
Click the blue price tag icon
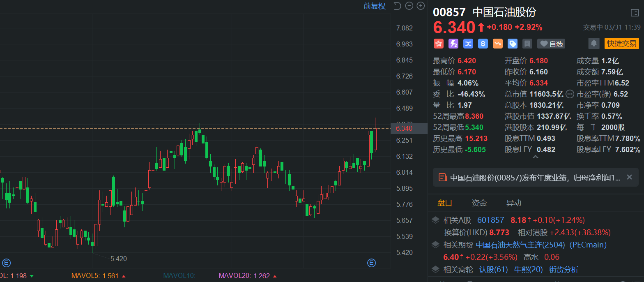(512, 44)
